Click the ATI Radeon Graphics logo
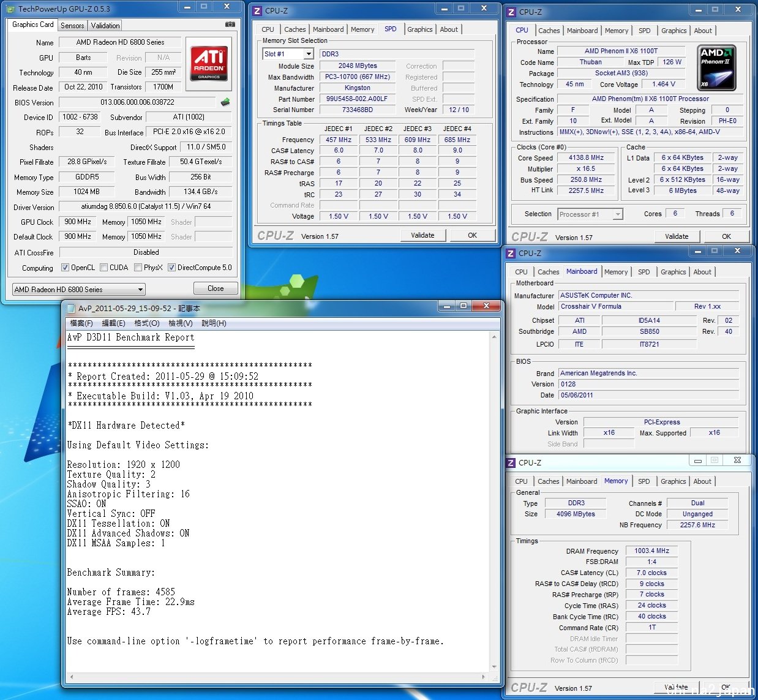This screenshot has width=758, height=700. 209,64
